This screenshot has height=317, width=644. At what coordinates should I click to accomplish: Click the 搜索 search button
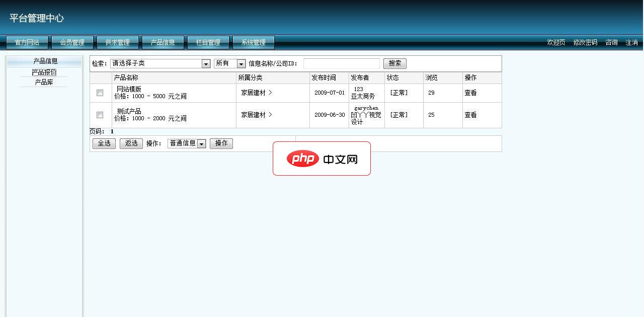coord(394,63)
